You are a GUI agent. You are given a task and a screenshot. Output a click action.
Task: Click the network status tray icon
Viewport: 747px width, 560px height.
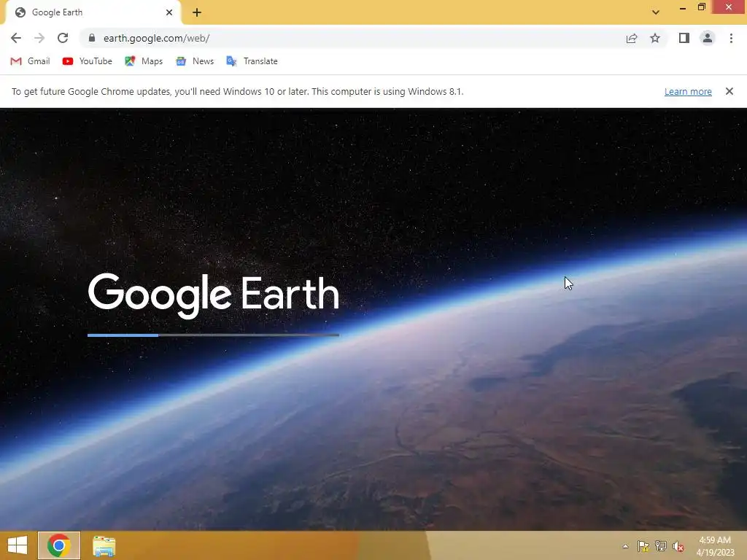pos(661,546)
